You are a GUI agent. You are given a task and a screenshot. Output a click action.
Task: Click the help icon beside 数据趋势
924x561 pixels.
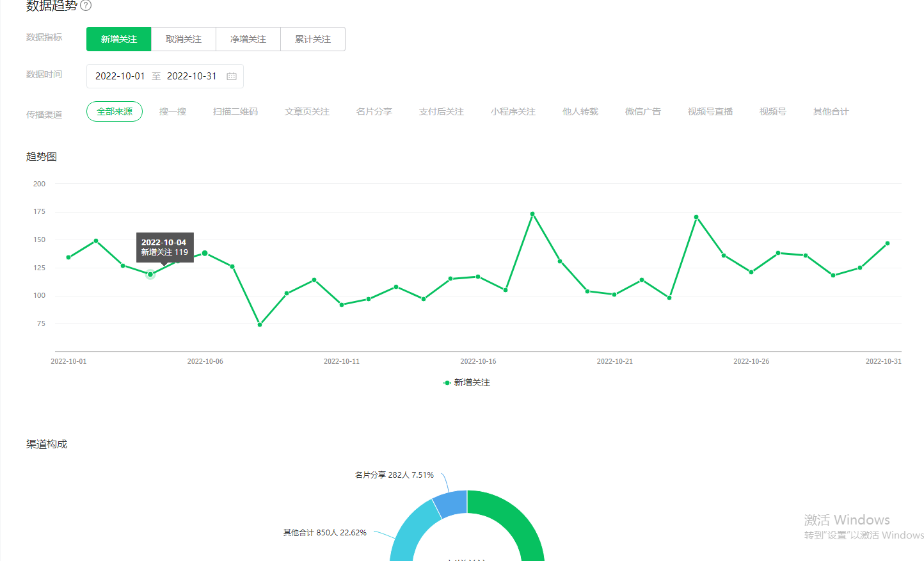pyautogui.click(x=86, y=6)
